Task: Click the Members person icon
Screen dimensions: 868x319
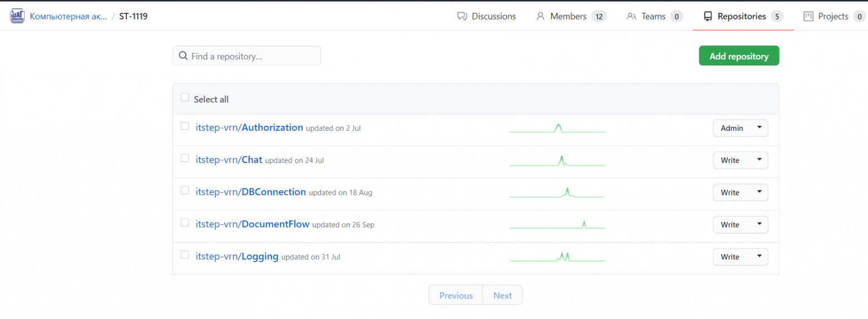Action: [540, 17]
